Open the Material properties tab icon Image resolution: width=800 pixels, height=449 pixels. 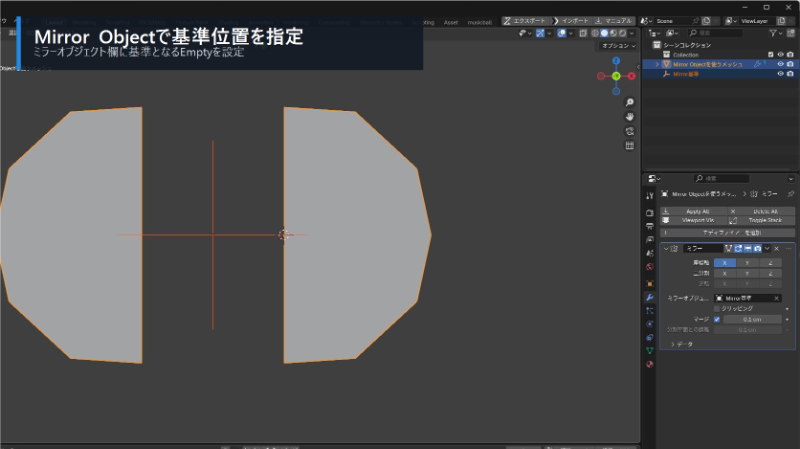click(x=649, y=364)
